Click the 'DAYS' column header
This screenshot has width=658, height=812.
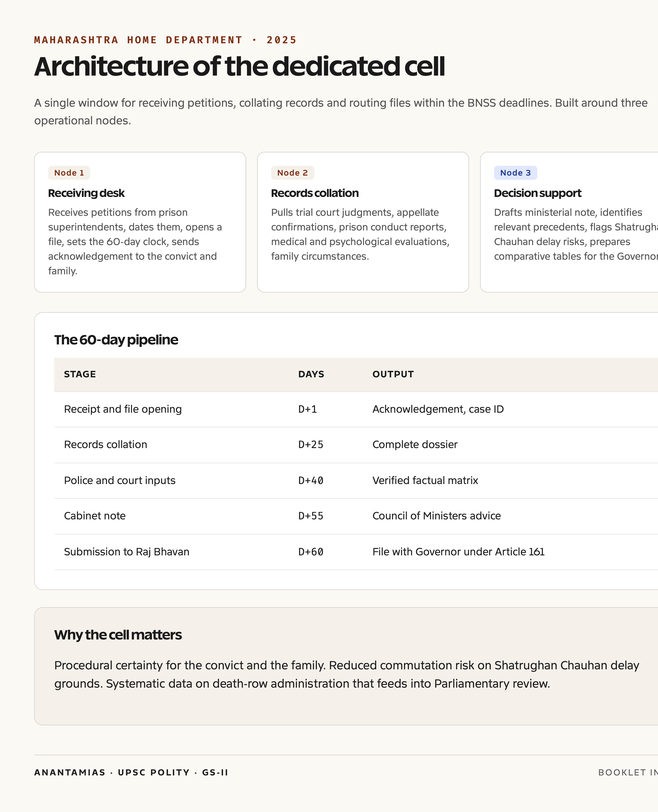[311, 374]
